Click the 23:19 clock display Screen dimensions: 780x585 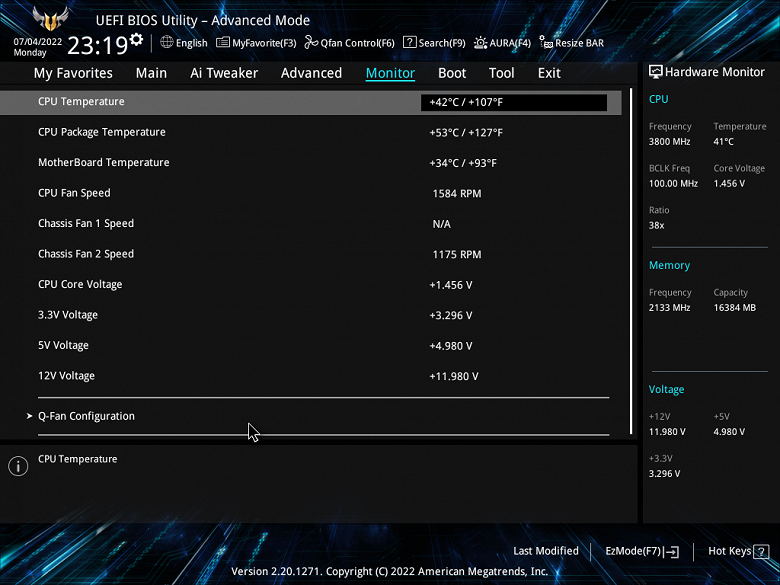(98, 45)
